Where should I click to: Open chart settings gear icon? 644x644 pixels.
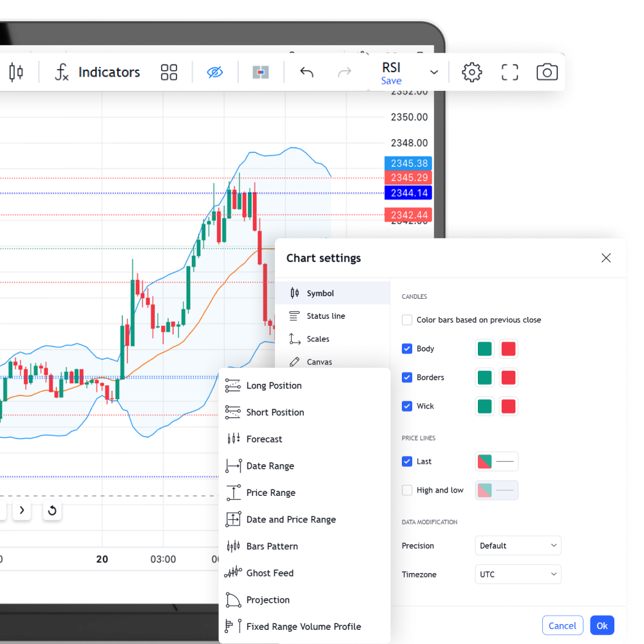471,72
